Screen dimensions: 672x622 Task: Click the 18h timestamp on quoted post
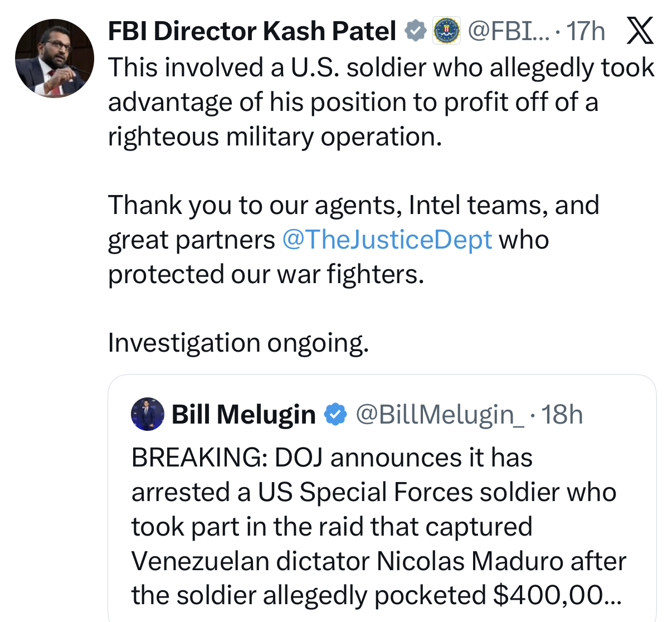562,415
